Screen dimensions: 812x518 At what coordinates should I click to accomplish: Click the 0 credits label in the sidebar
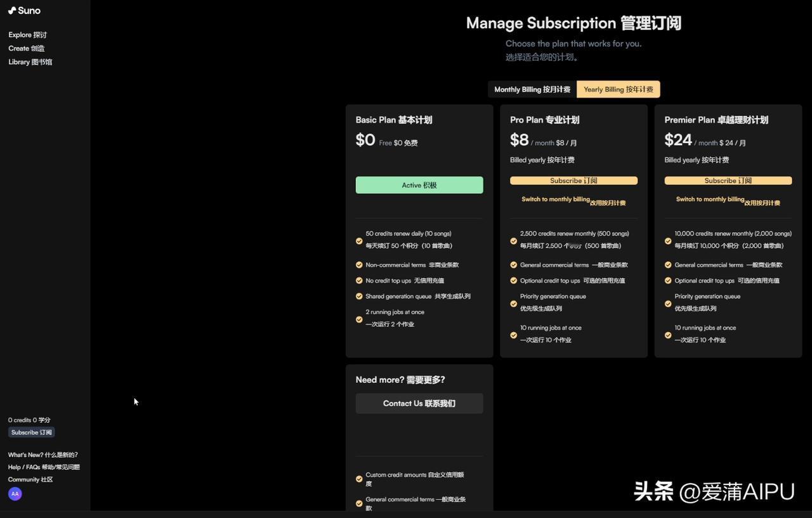coord(29,420)
